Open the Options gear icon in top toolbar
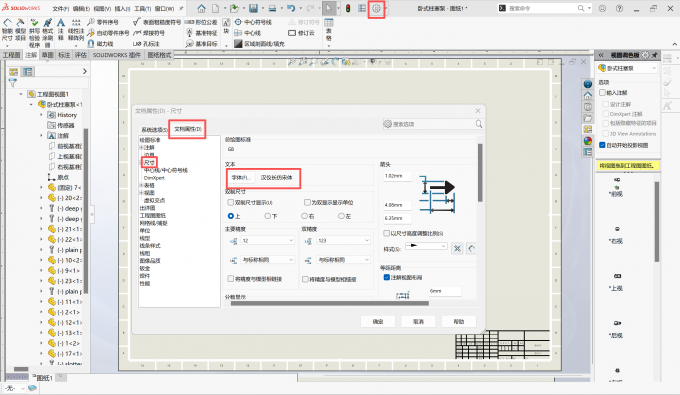This screenshot has width=680, height=395. point(376,8)
